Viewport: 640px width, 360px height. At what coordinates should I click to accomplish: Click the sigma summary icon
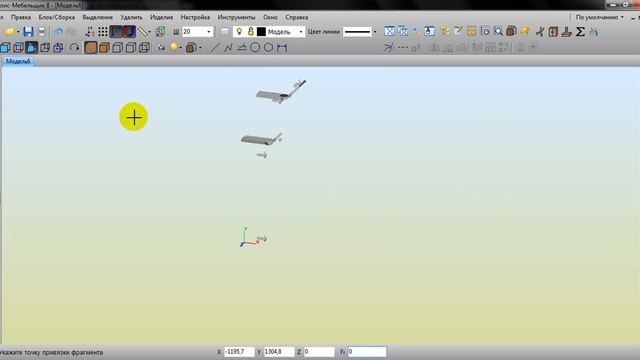tap(580, 31)
